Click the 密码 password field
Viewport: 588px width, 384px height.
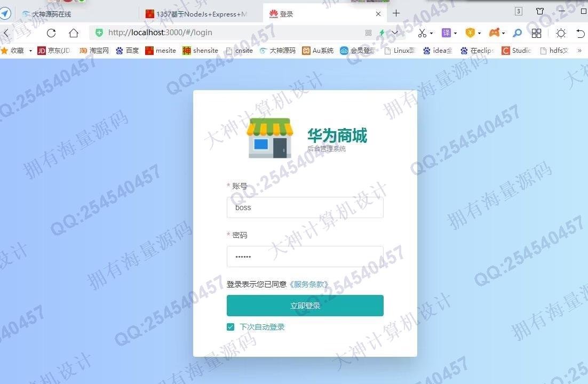tap(305, 257)
